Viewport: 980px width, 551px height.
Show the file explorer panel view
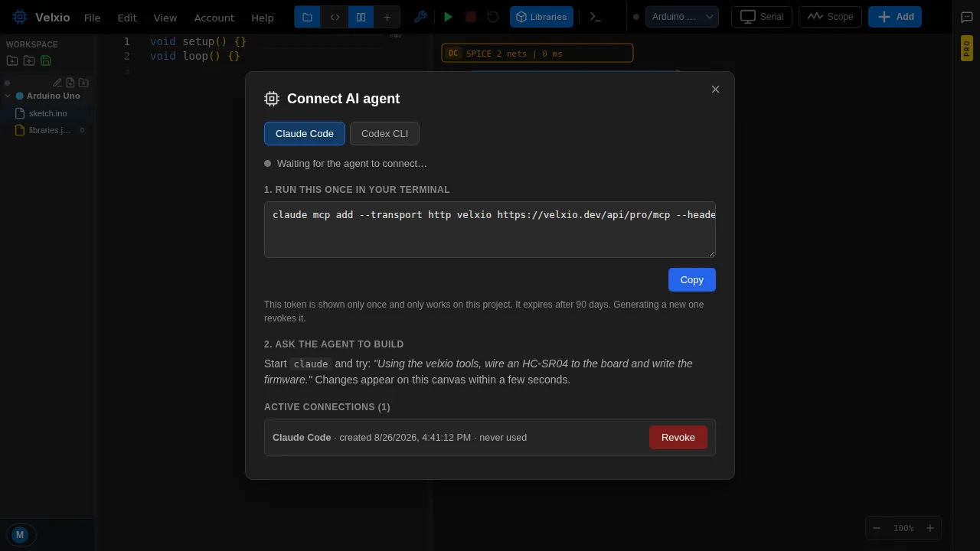coord(307,17)
